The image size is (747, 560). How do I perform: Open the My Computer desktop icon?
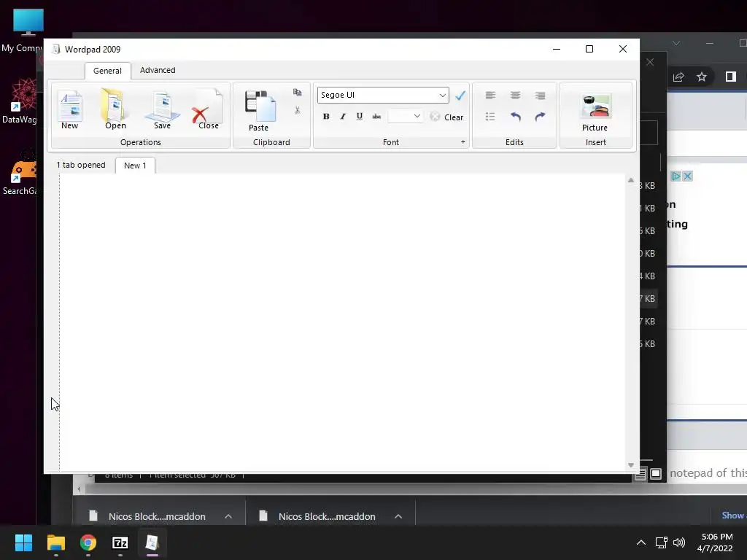(24, 31)
